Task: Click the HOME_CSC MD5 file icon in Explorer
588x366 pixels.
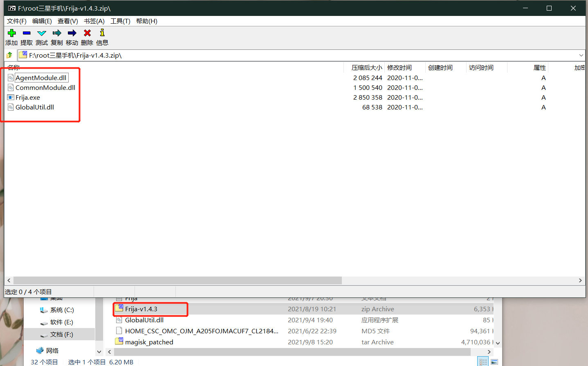Action: 119,330
